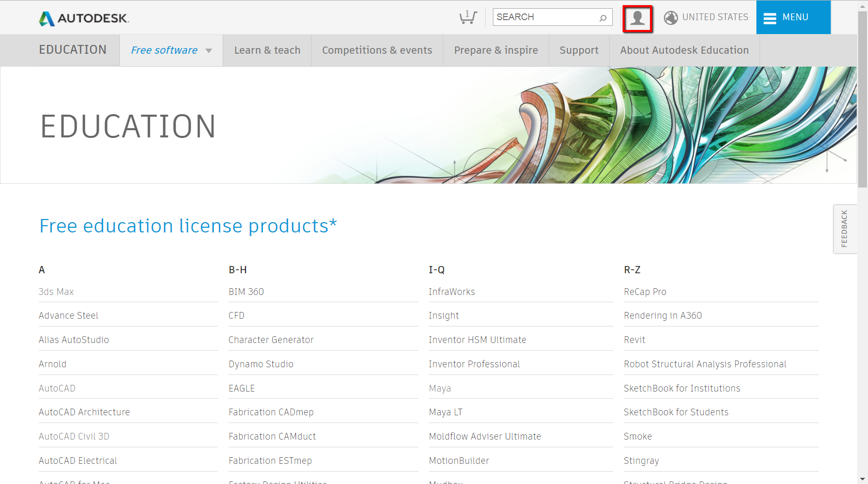Select Inventor Professional link

474,364
